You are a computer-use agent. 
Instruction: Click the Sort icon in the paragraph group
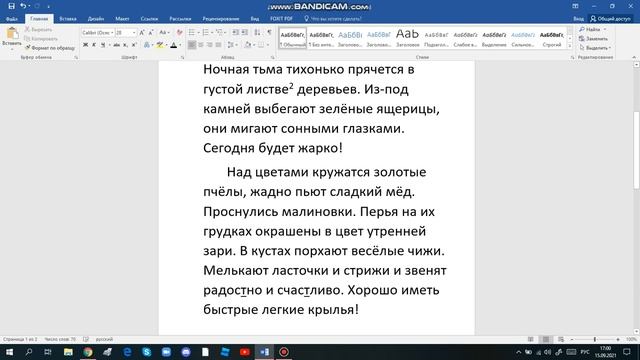pos(257,32)
